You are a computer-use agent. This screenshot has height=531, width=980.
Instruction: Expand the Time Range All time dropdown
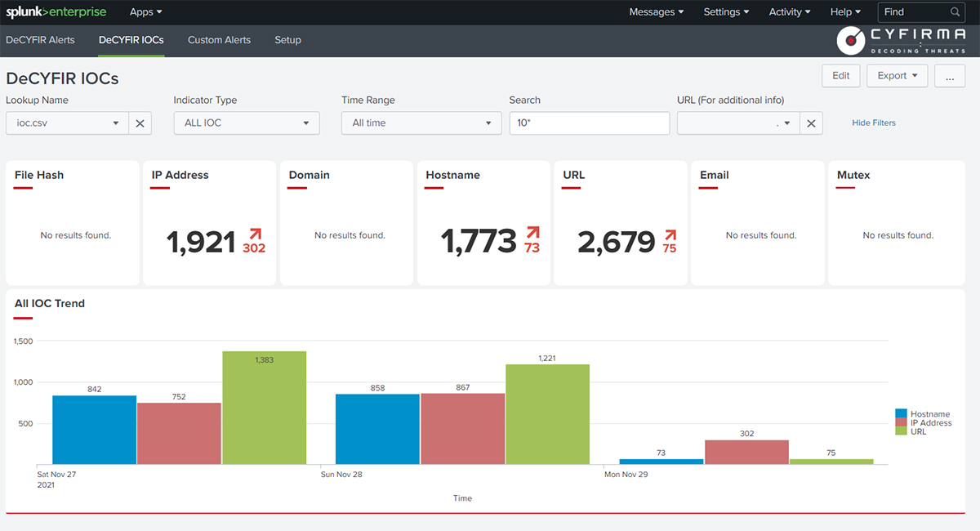coord(421,123)
